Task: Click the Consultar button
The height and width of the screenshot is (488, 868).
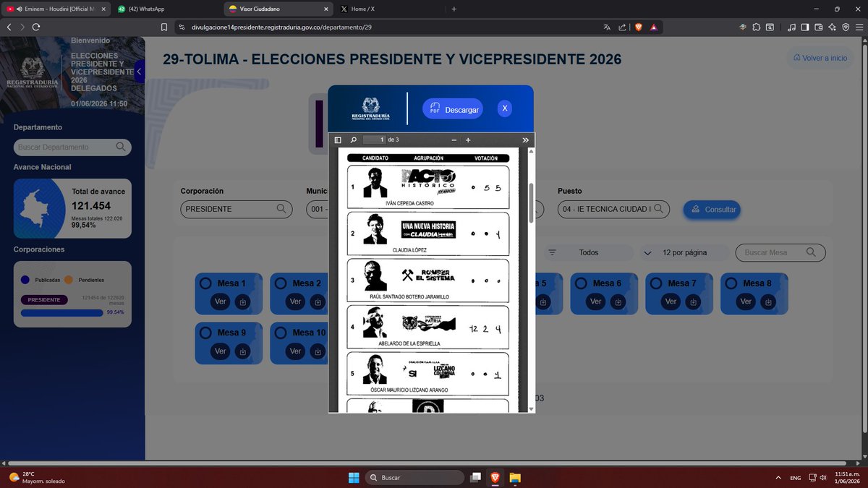Action: 712,210
